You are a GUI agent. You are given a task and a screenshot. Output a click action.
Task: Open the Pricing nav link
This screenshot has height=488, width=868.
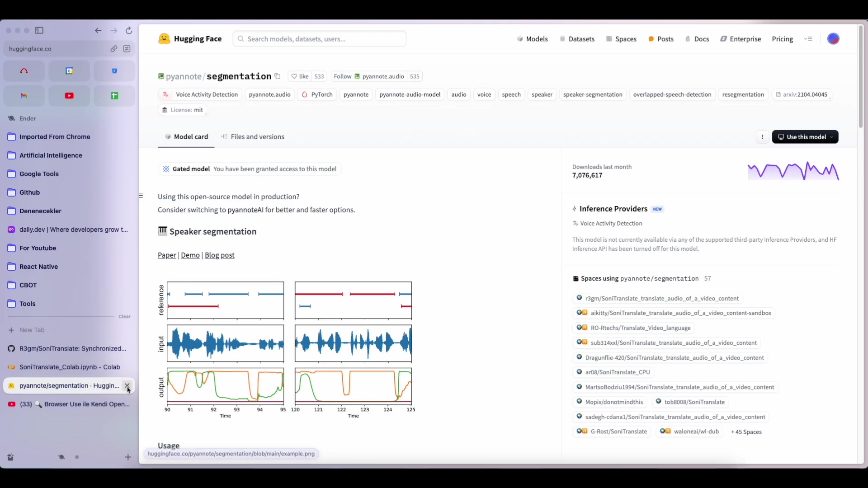coord(783,39)
